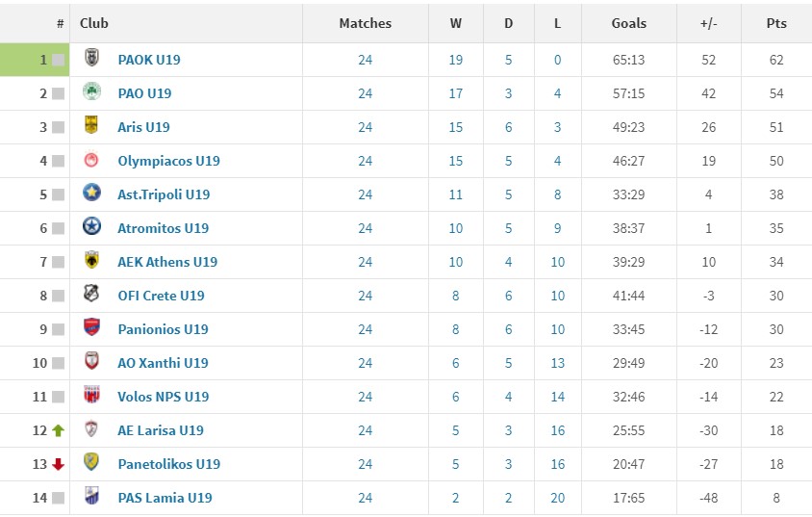Click the Goals column header
This screenshot has height=517, width=812.
628,23
